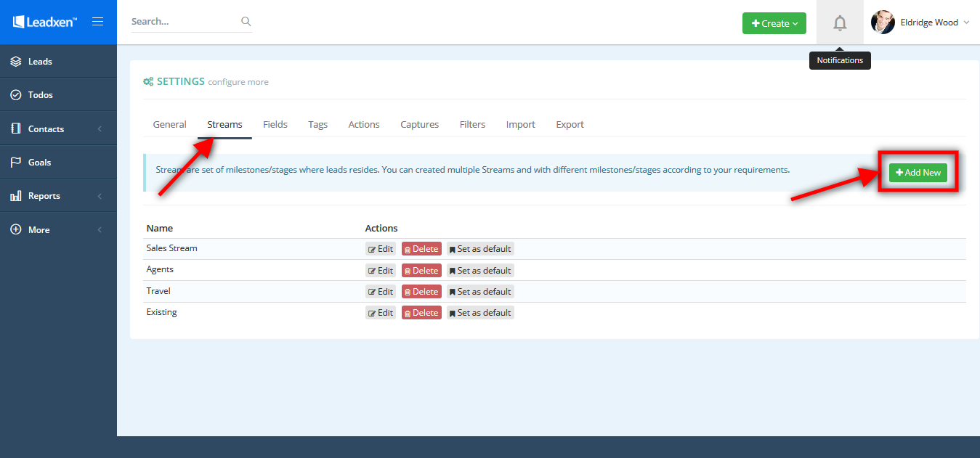
Task: Click the More plus-circle icon
Action: pos(16,229)
